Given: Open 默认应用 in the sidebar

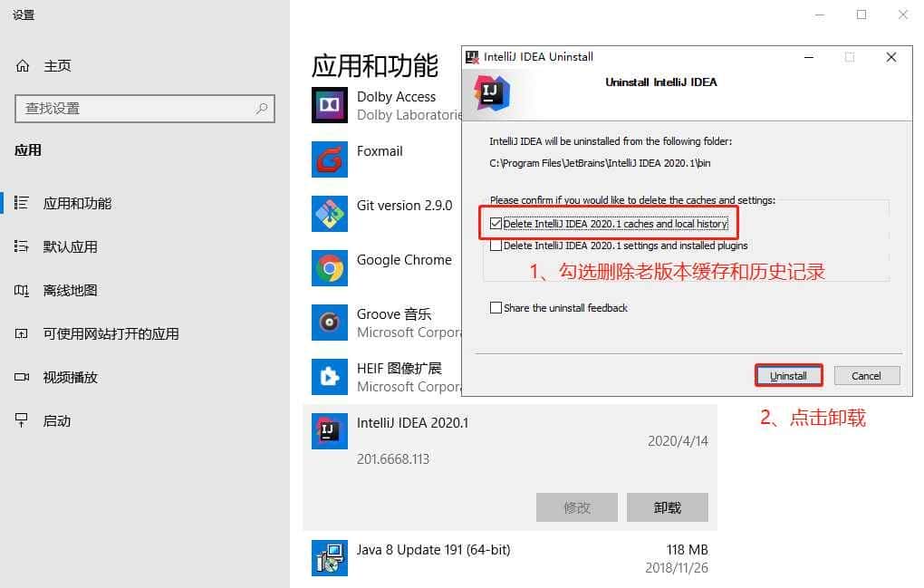Looking at the screenshot, I should (x=70, y=247).
